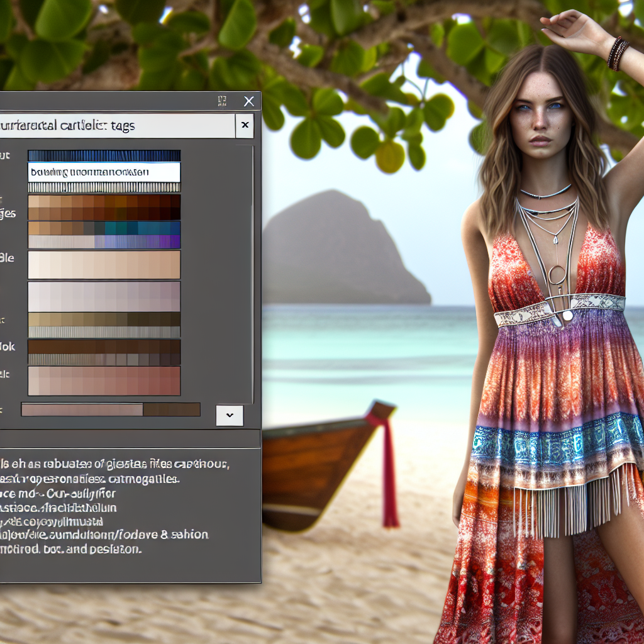
Task: Click the gray-brown mosaic strip under dark brown
Action: (x=104, y=360)
